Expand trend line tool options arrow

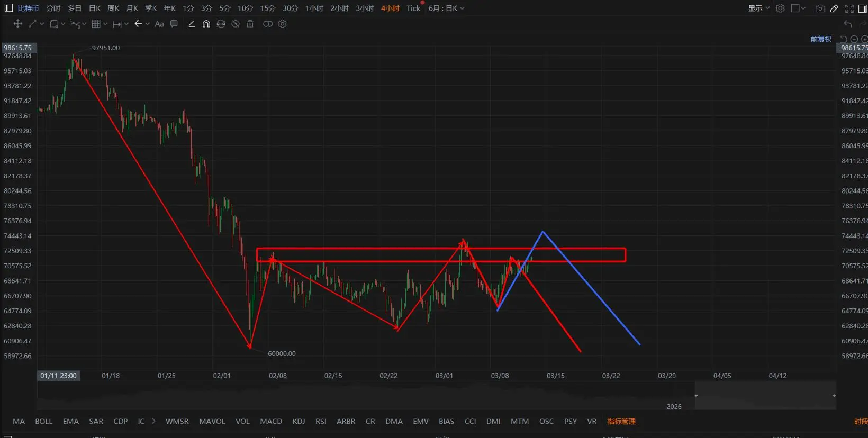[42, 24]
